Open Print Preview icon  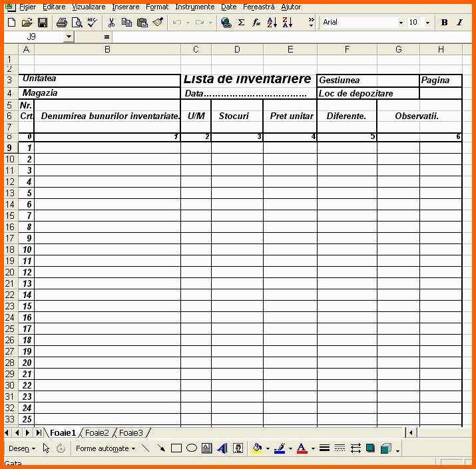click(x=77, y=22)
